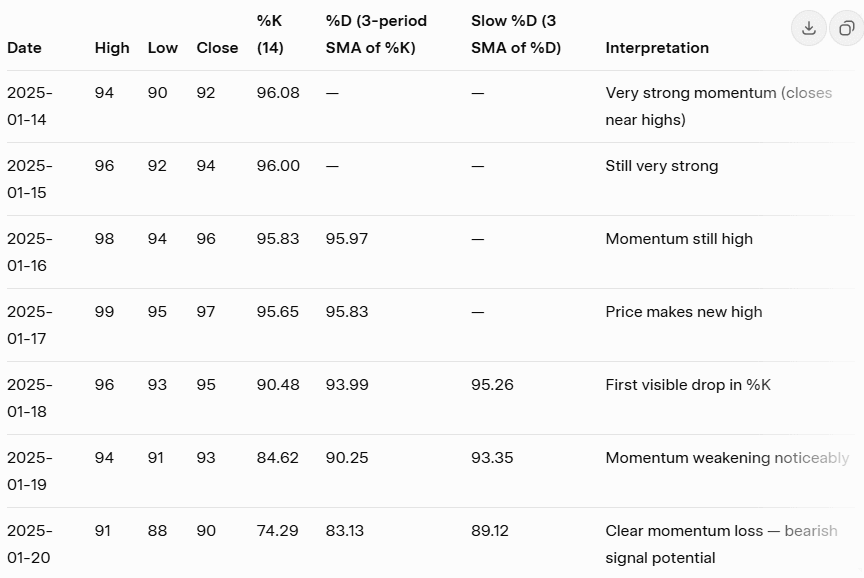Click 'Price makes new high' text

click(683, 312)
